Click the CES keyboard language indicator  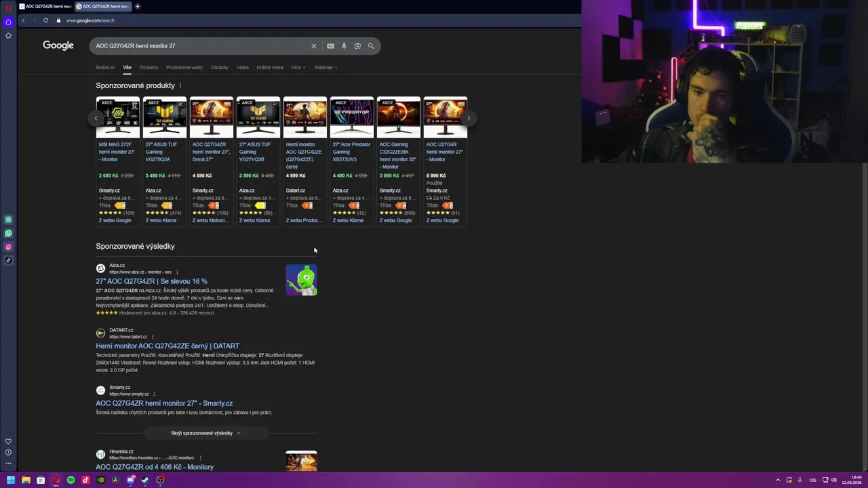(x=812, y=480)
